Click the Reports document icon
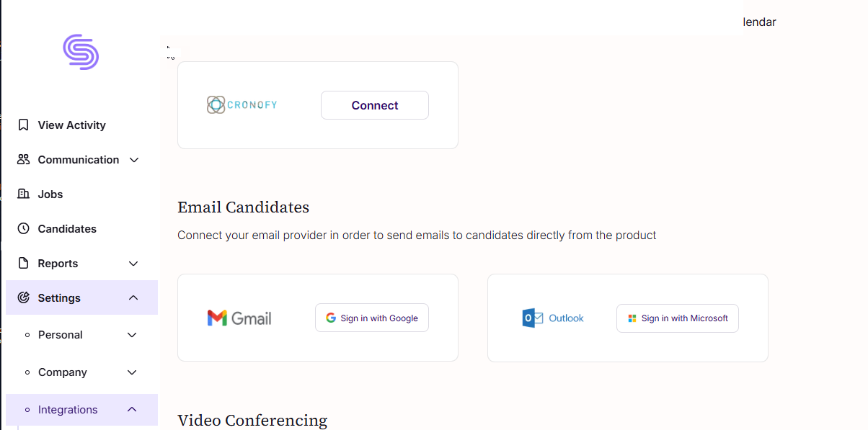This screenshot has width=868, height=430. [x=24, y=264]
